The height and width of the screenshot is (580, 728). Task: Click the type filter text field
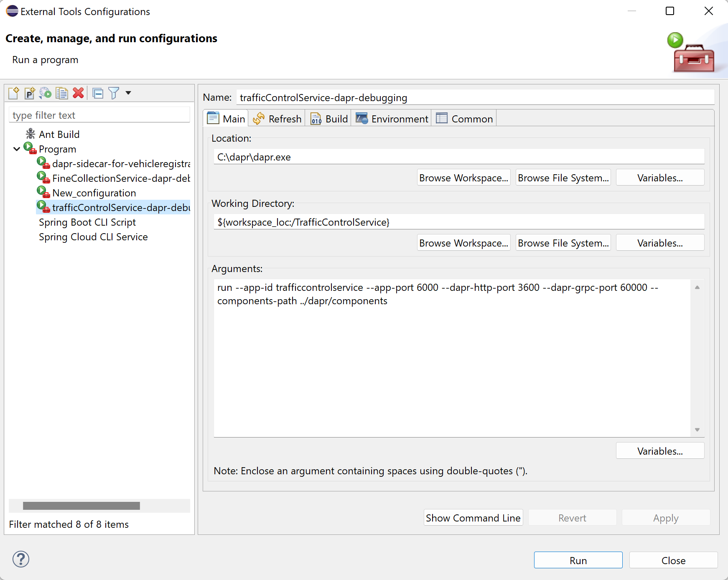coord(99,115)
